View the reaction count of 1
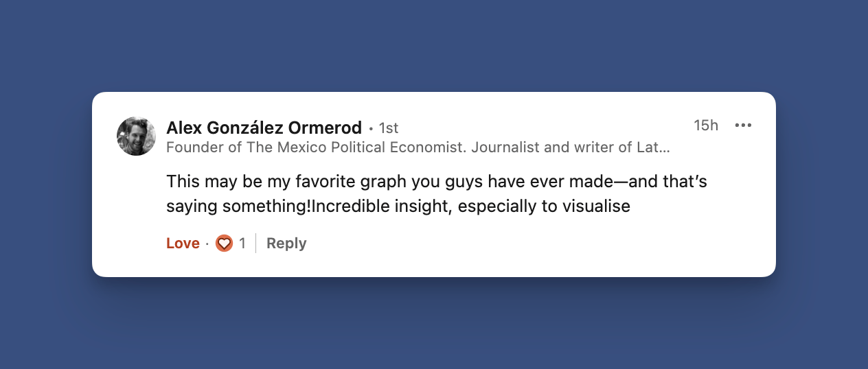The width and height of the screenshot is (868, 369). click(242, 243)
